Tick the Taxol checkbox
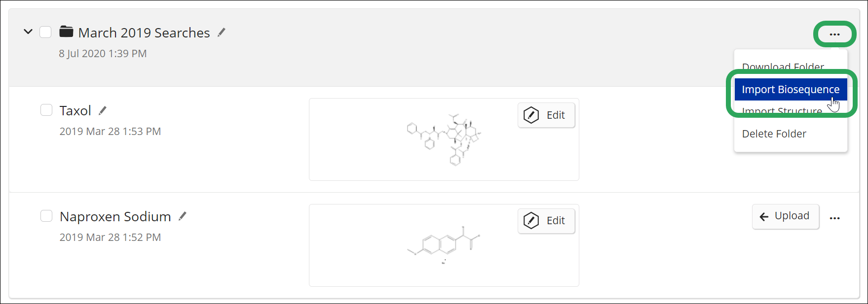 pos(46,110)
